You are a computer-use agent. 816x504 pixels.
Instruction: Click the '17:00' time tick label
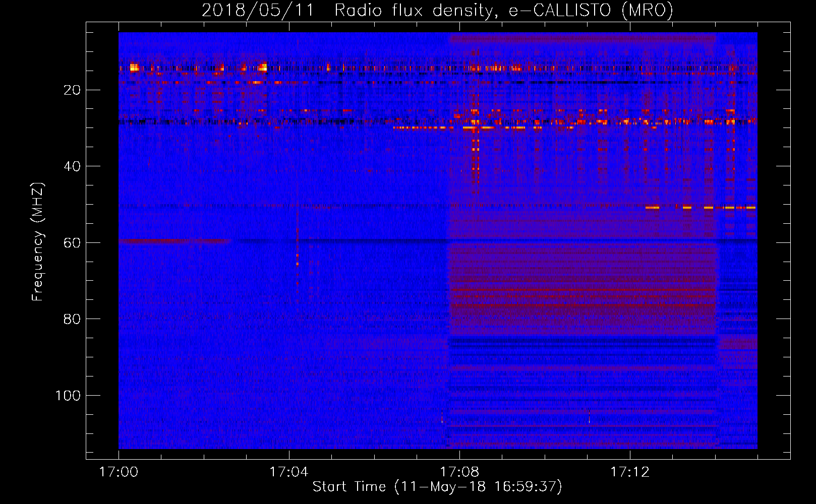pyautogui.click(x=119, y=472)
